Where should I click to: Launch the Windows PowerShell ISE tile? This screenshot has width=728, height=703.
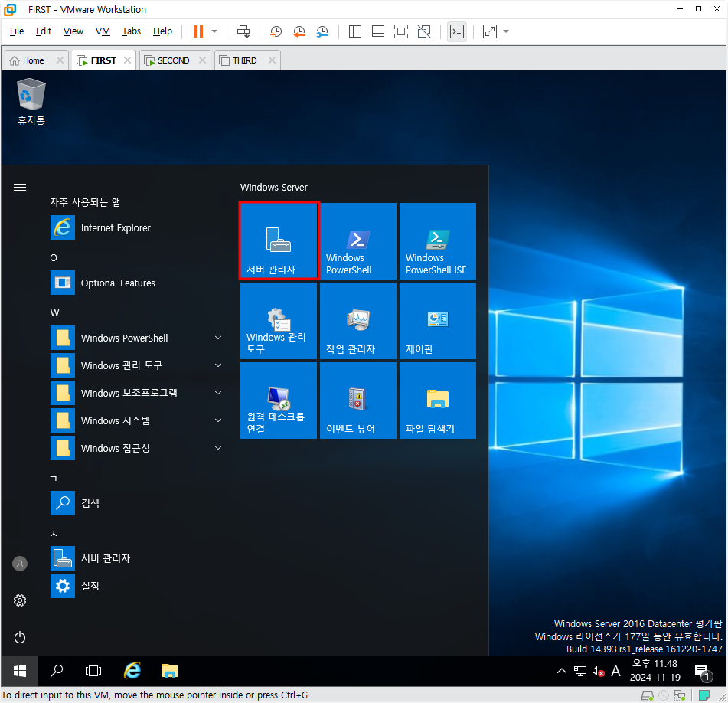click(x=438, y=241)
